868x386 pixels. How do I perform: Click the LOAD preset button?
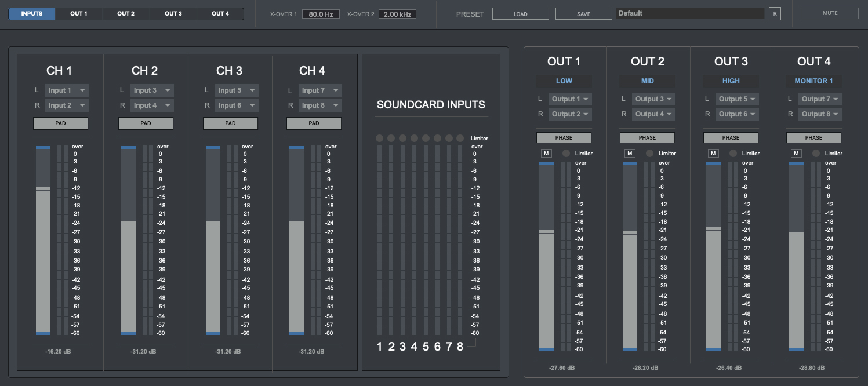click(521, 13)
